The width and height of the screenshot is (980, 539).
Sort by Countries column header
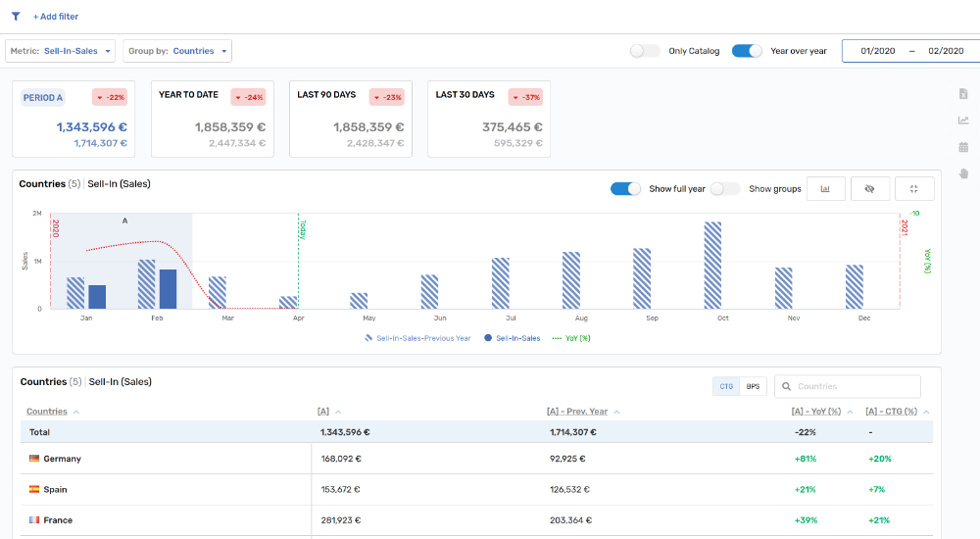tap(47, 412)
